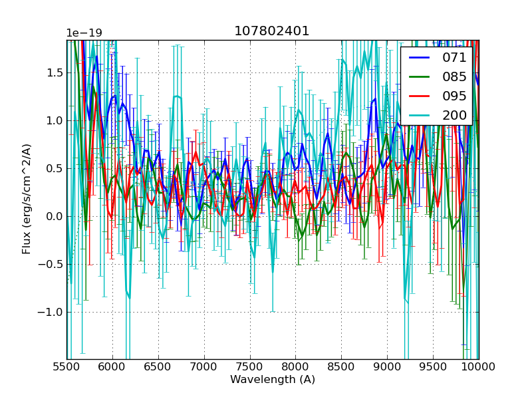The image size is (532, 399).
Task: Click the 095 legend label
Action: (x=454, y=96)
